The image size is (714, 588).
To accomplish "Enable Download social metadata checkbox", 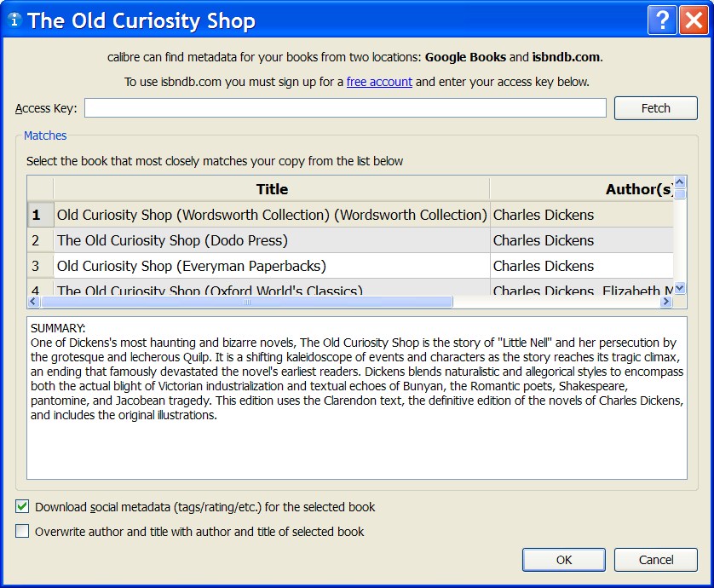I will pyautogui.click(x=22, y=507).
